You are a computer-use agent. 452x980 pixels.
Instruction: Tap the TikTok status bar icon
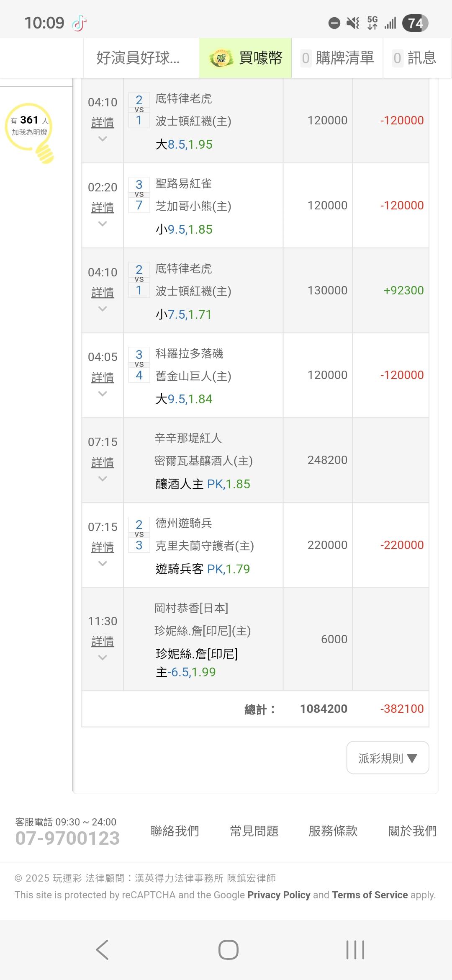(79, 23)
